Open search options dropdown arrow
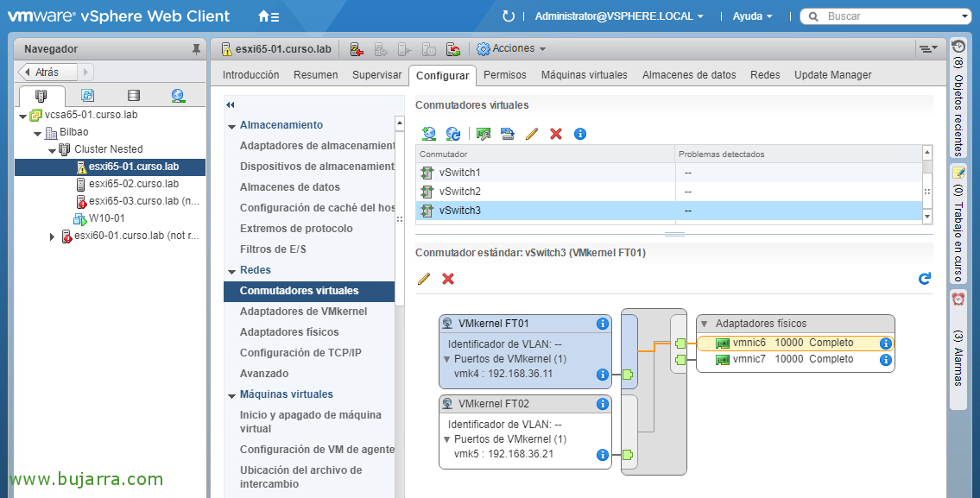Screen dimensions: 980x498 point(965,17)
